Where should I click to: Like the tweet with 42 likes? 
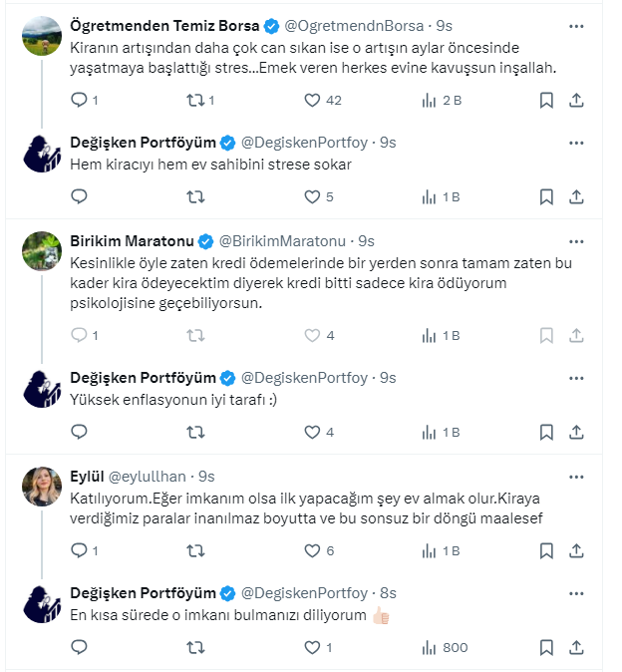pyautogui.click(x=312, y=100)
